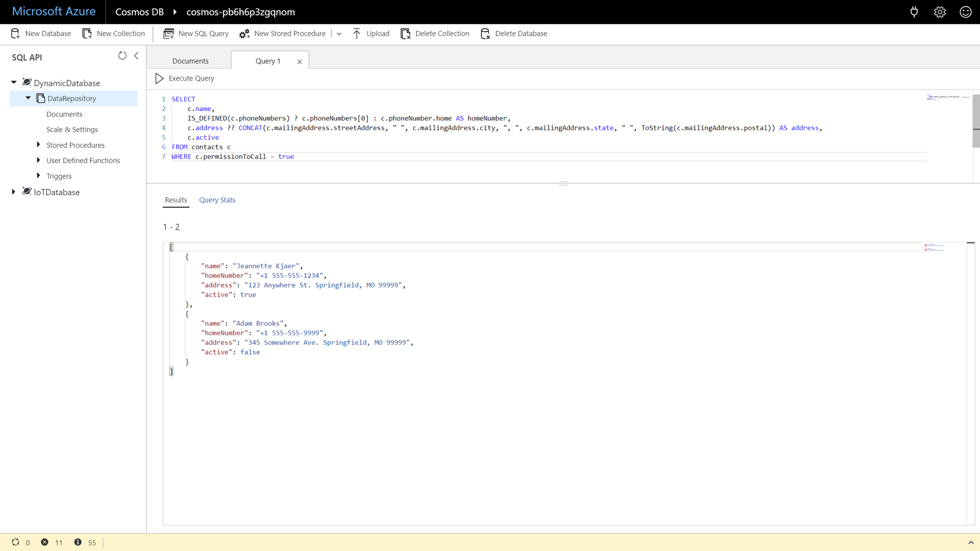Image resolution: width=980 pixels, height=551 pixels.
Task: Select Query Stats results tab
Action: pyautogui.click(x=217, y=200)
